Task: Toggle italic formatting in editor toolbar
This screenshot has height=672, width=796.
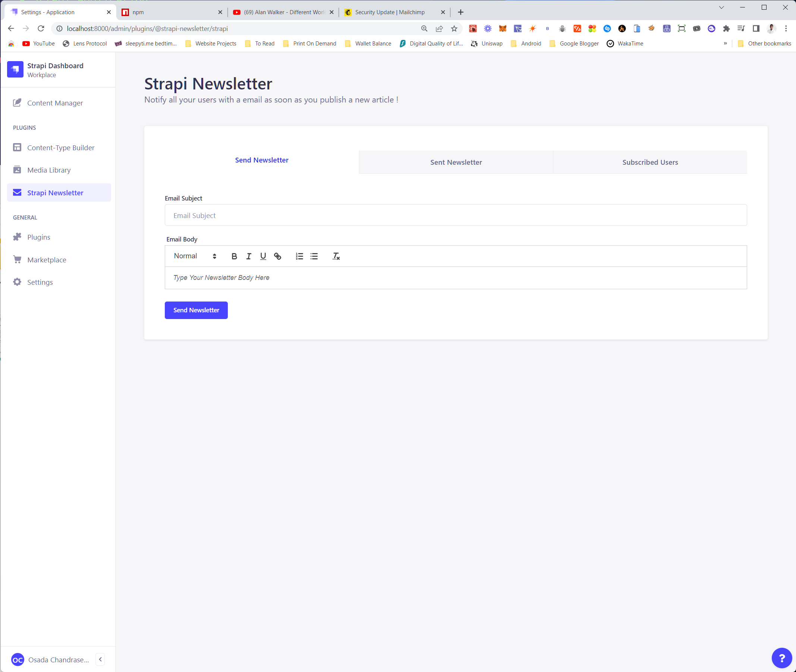Action: pos(248,256)
